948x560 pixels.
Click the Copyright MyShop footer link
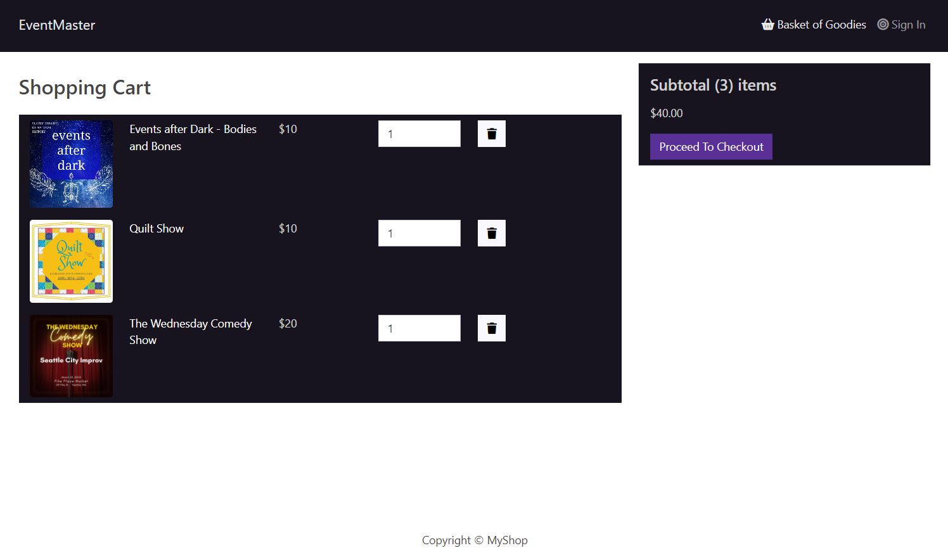tap(474, 540)
